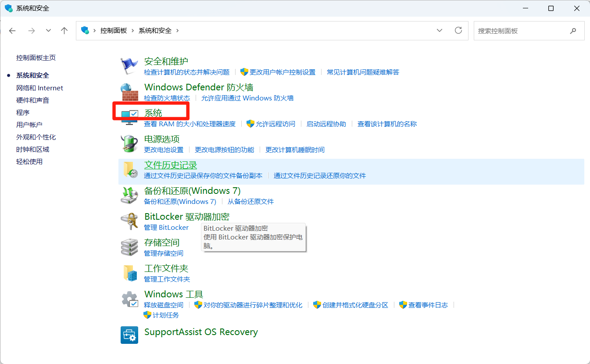Click the Windows Defender 防火墙 brick wall icon

coord(129,92)
